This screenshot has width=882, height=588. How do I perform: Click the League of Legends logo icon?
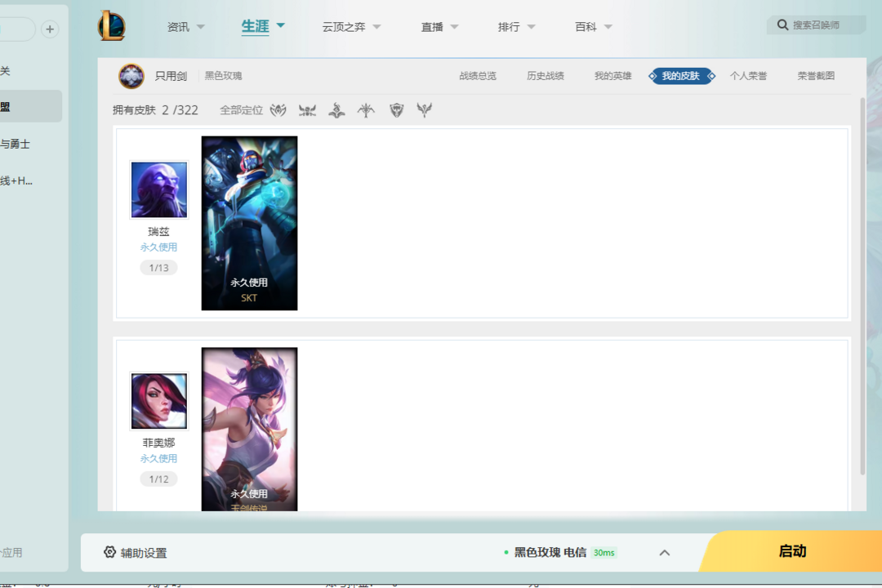click(111, 25)
